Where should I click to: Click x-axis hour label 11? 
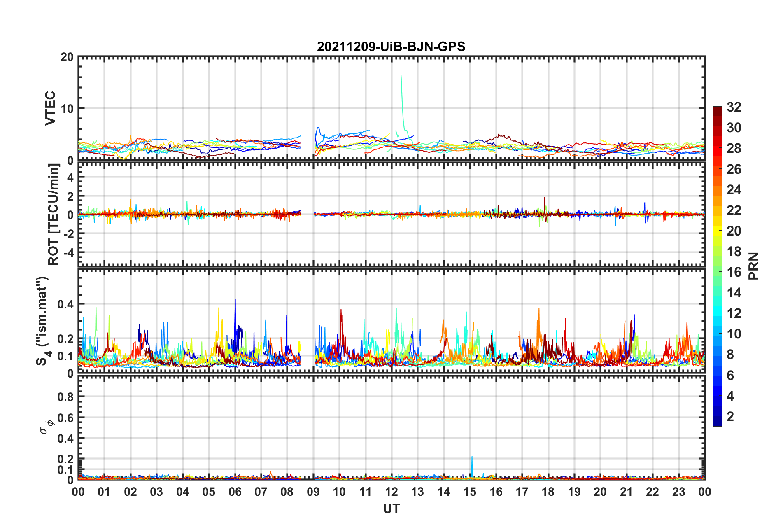coord(366,492)
